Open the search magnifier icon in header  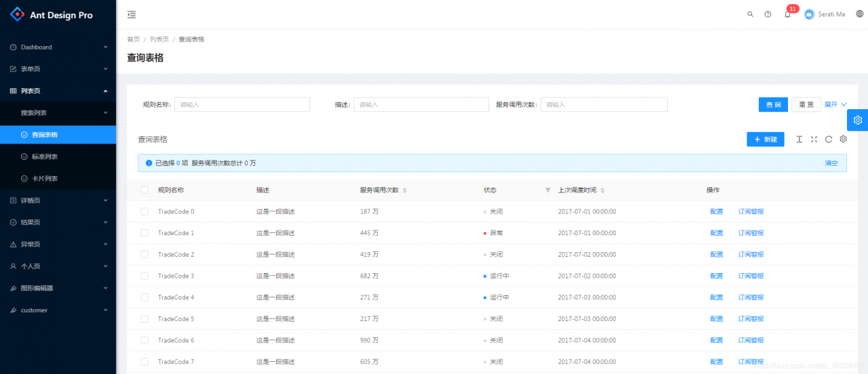tap(750, 14)
